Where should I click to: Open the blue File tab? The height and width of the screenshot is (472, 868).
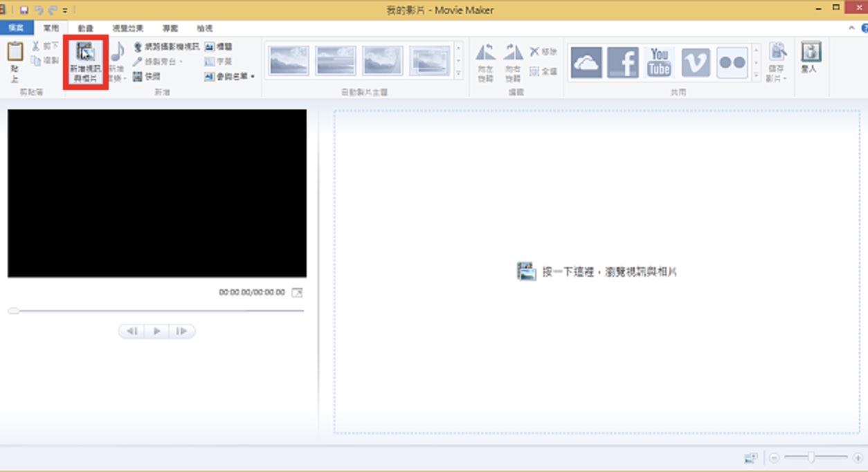(x=17, y=28)
